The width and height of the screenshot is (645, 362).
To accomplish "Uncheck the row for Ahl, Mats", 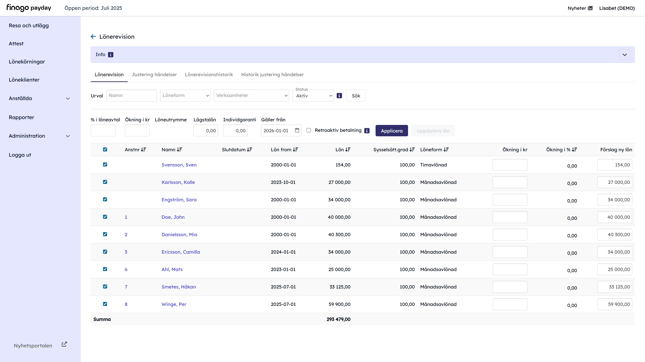I will 105,269.
